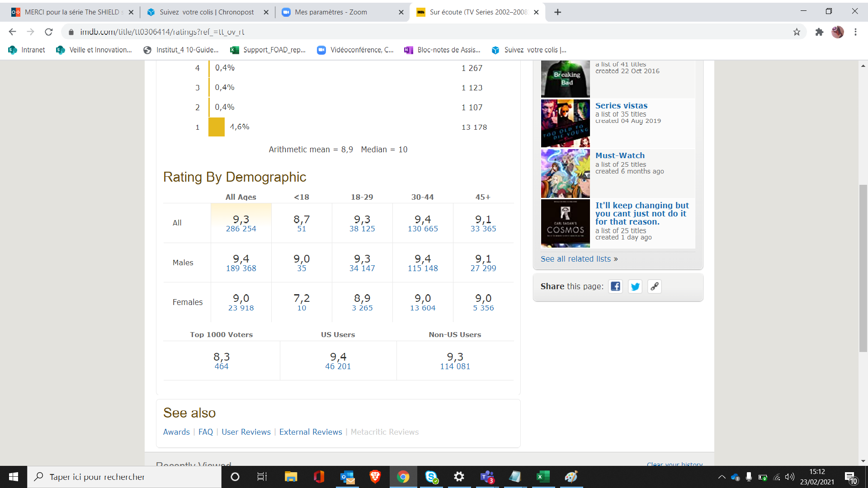
Task: Share page via Facebook icon
Action: tap(615, 286)
